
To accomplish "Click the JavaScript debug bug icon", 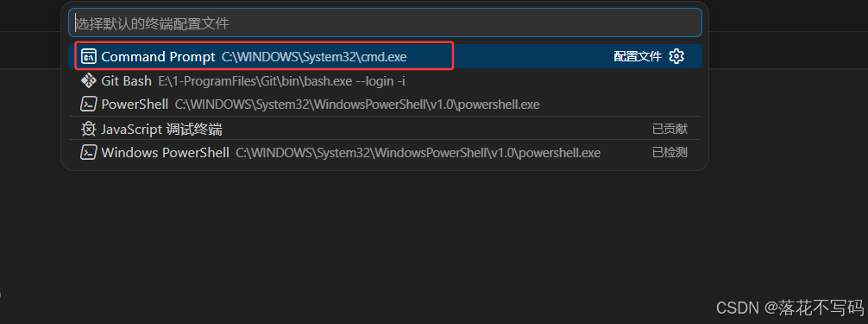I will (x=89, y=130).
